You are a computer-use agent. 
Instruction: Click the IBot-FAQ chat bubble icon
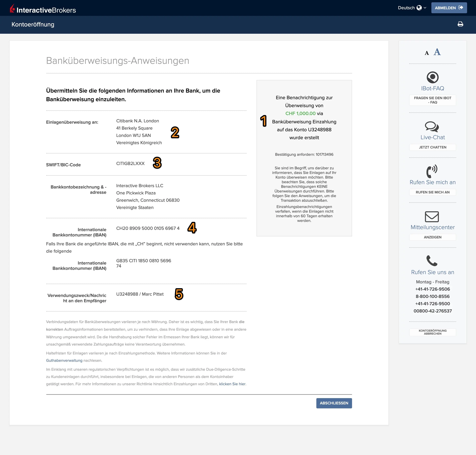coord(432,77)
